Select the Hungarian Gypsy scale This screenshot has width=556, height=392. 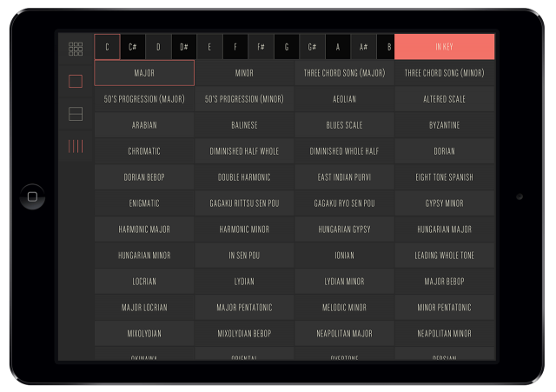344,229
